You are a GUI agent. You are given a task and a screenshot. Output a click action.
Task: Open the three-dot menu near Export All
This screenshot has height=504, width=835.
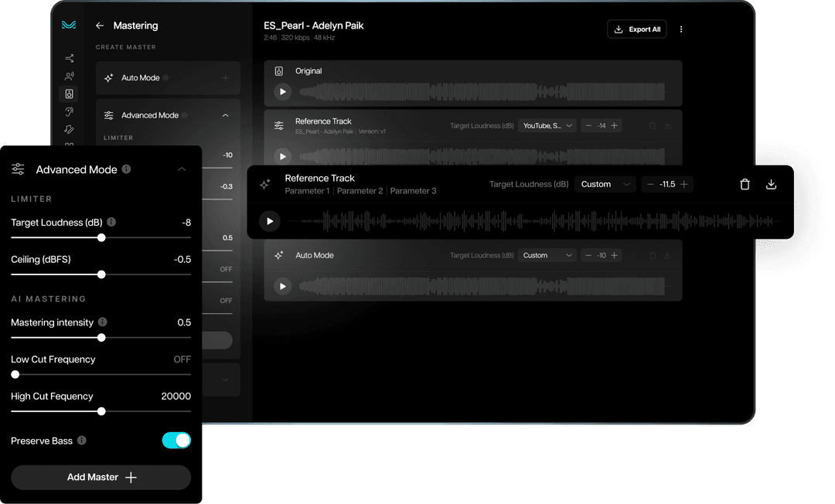[x=680, y=29]
